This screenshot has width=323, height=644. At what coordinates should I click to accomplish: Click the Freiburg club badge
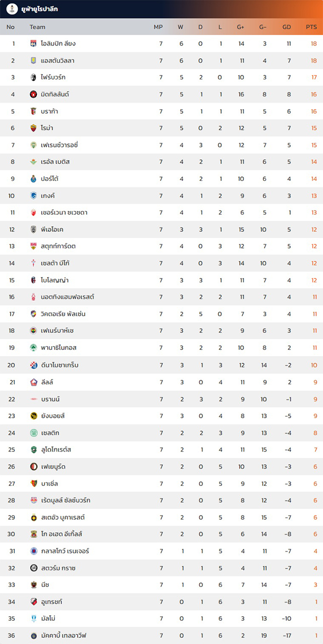(x=34, y=77)
